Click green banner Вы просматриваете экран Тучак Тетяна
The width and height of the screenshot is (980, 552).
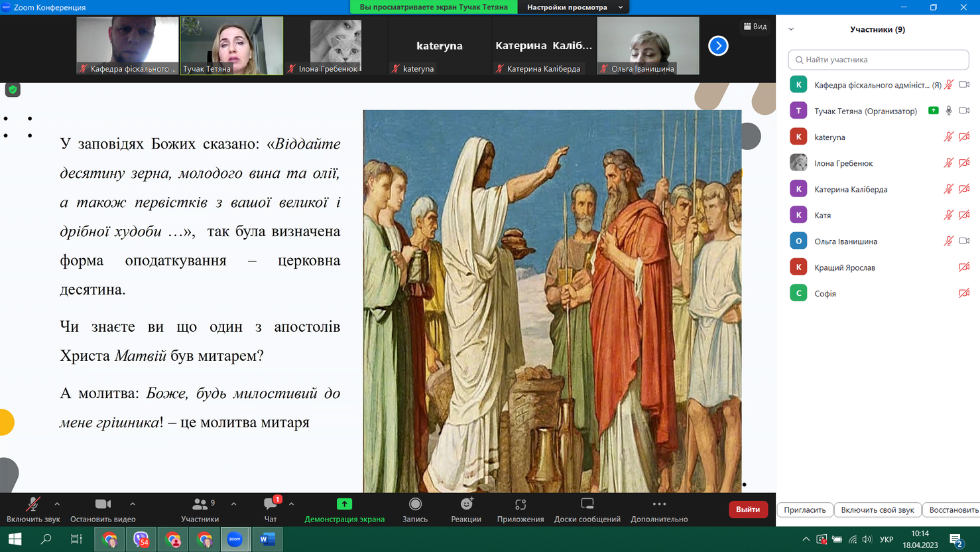pos(434,7)
